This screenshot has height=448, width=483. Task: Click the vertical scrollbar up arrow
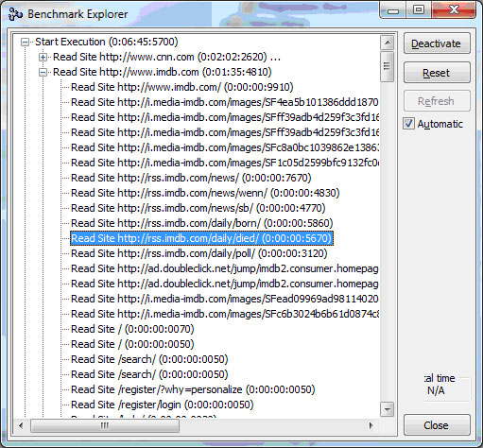pyautogui.click(x=388, y=43)
